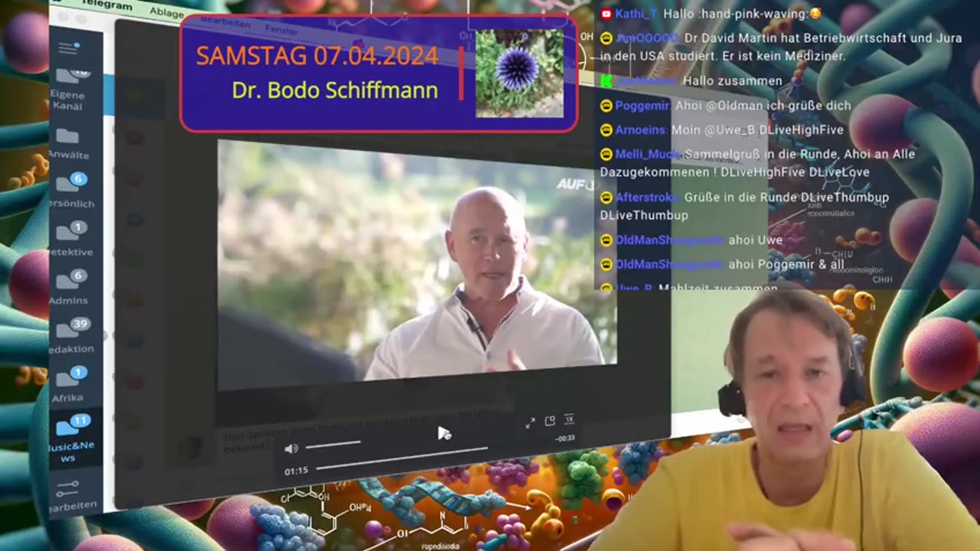The height and width of the screenshot is (551, 980).
Task: Click username Melli_Muck in live chat
Action: [647, 154]
